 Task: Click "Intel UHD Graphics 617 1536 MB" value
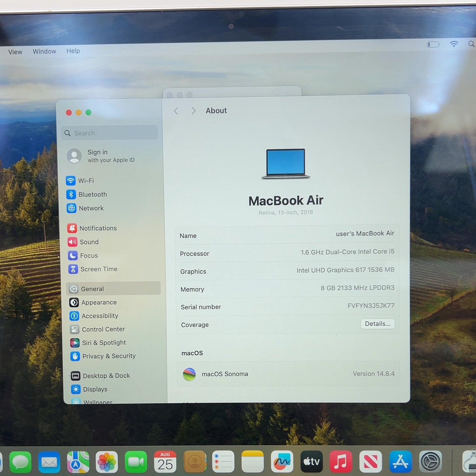coord(345,270)
